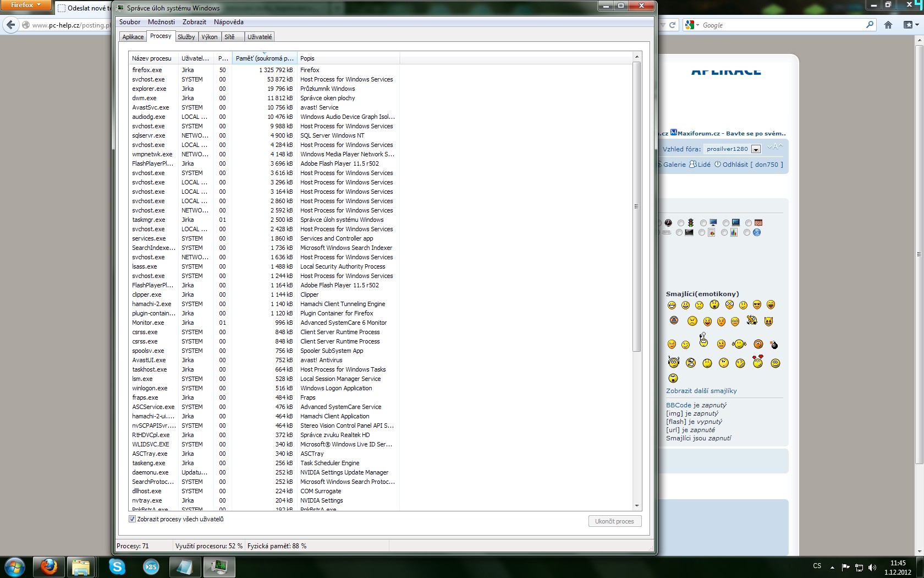The height and width of the screenshot is (578, 924).
Task: Toggle 'Zobrazit procesy všech uživatelů' checkbox
Action: click(x=132, y=519)
